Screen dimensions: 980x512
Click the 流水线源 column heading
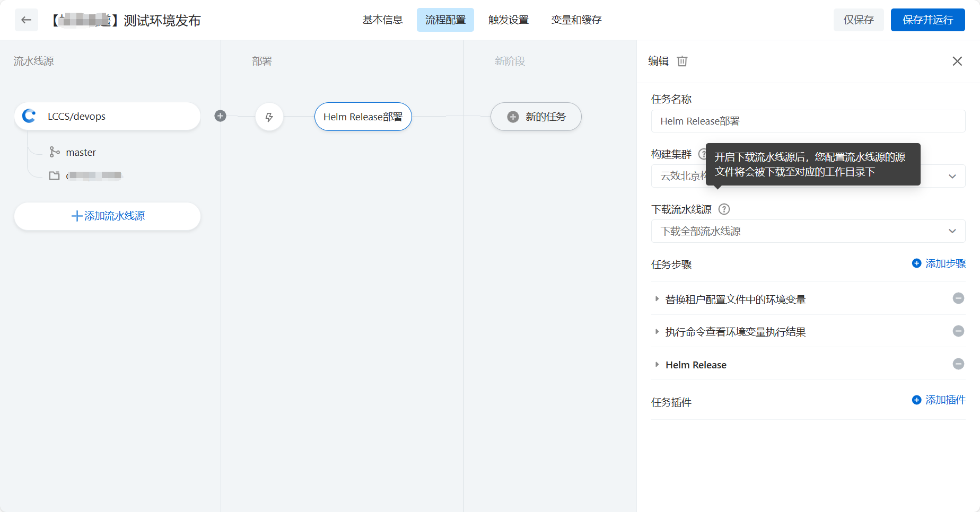pos(34,61)
